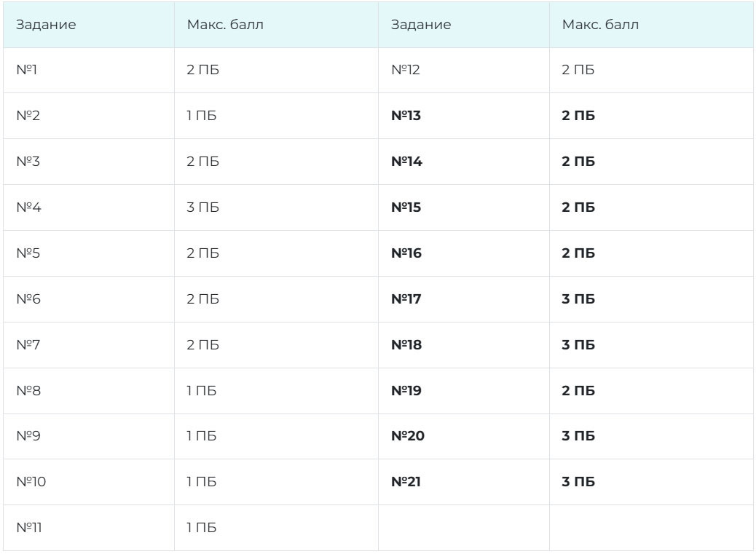Select the №17 task cell

(x=406, y=299)
